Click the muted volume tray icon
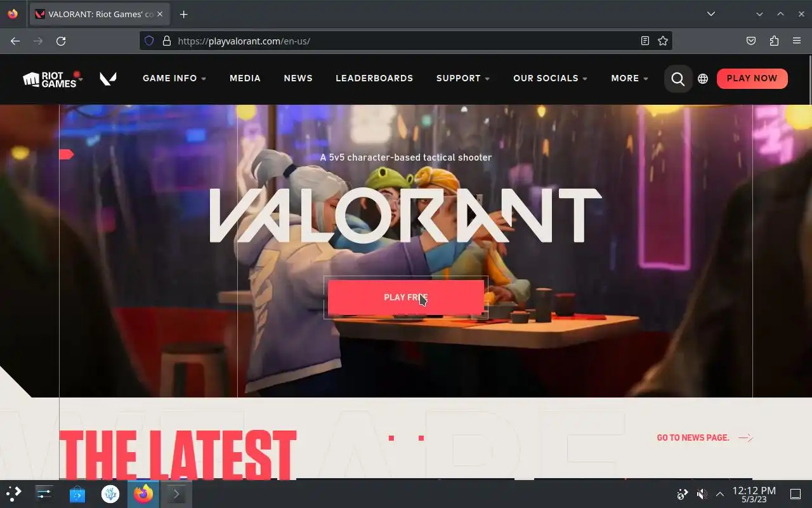The image size is (812, 508). point(702,494)
